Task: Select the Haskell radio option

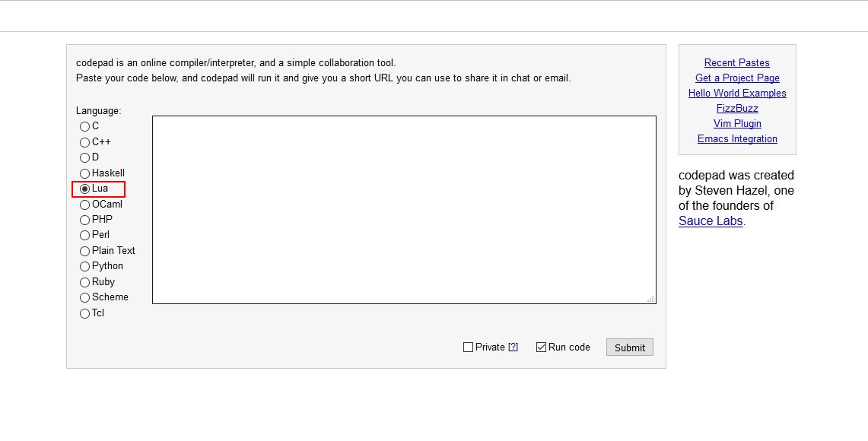Action: click(x=84, y=173)
